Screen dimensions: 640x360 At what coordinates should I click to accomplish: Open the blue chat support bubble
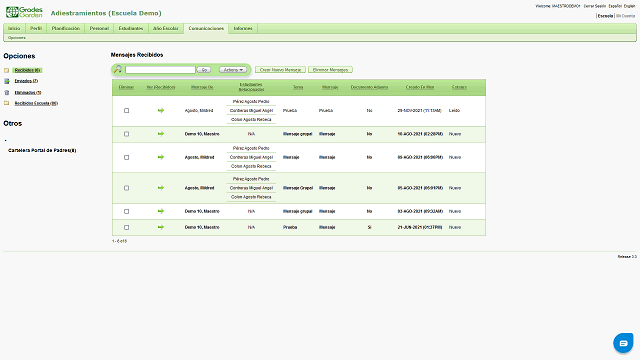coord(623,343)
